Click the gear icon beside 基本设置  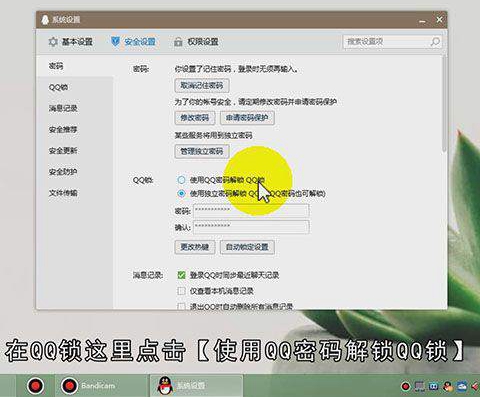(x=53, y=42)
